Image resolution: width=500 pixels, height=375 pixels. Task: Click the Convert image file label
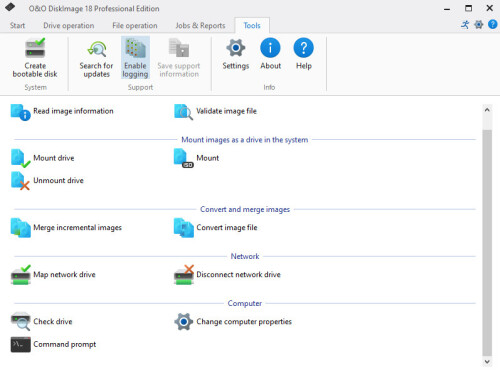[227, 228]
